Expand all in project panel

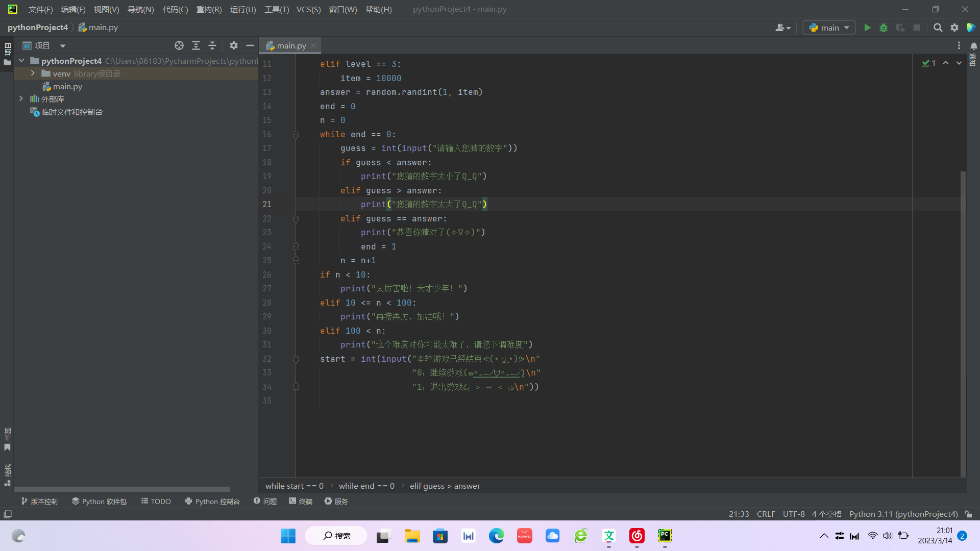pyautogui.click(x=196, y=45)
